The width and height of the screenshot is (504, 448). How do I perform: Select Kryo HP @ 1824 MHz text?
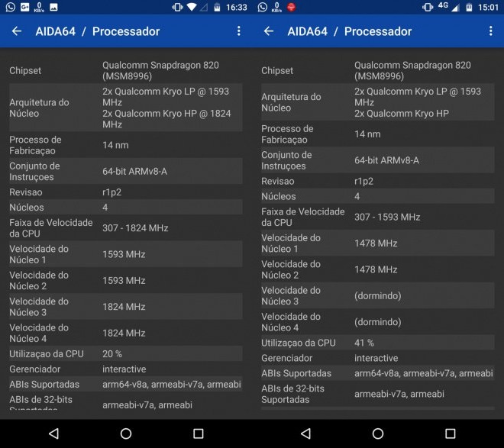[166, 119]
